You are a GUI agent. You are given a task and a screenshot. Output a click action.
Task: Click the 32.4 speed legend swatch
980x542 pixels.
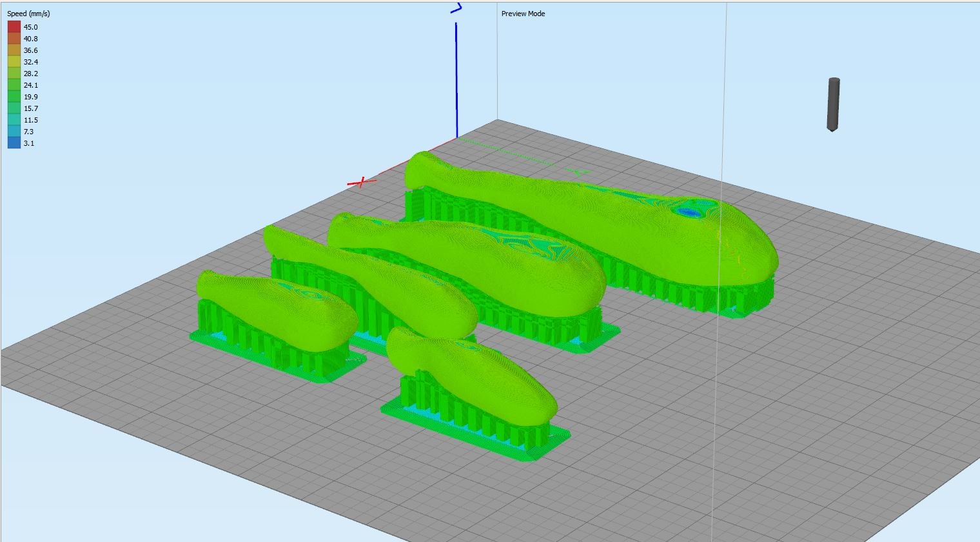click(14, 62)
